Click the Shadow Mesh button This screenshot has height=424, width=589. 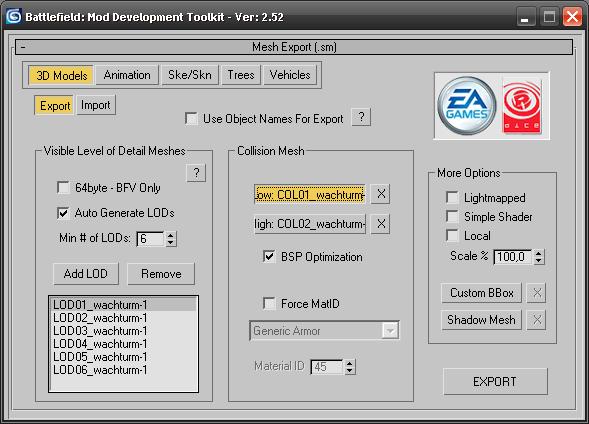tap(482, 320)
